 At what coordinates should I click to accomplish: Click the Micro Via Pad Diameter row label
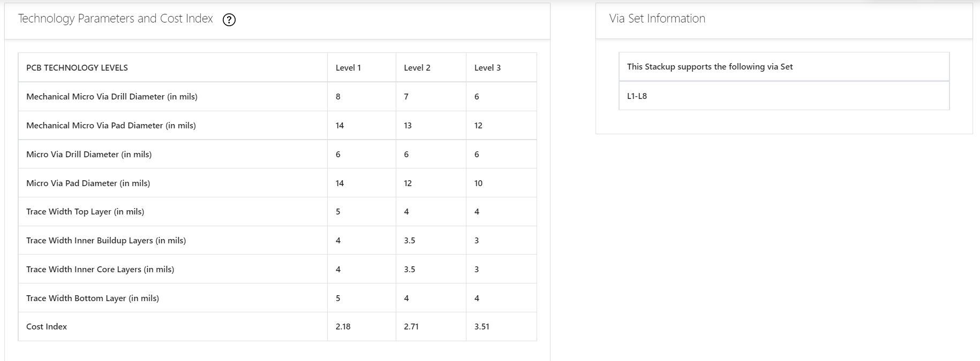tap(88, 183)
